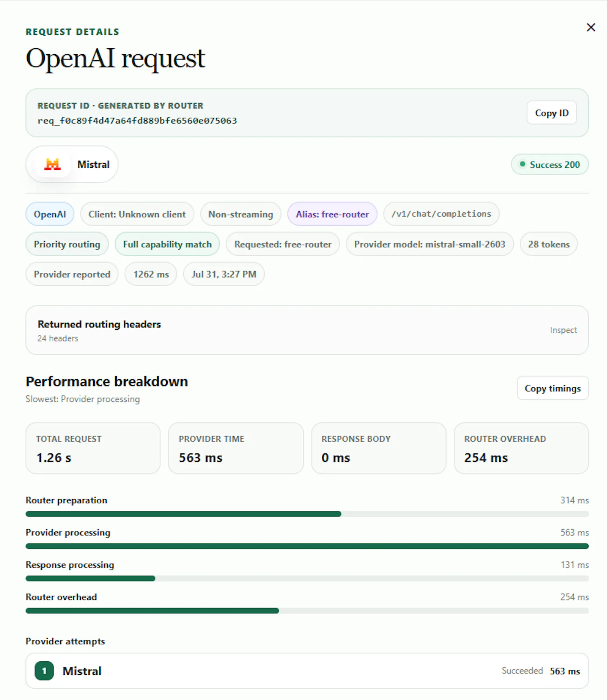Click the request ID value text
This screenshot has height=700, width=607.
pos(137,121)
